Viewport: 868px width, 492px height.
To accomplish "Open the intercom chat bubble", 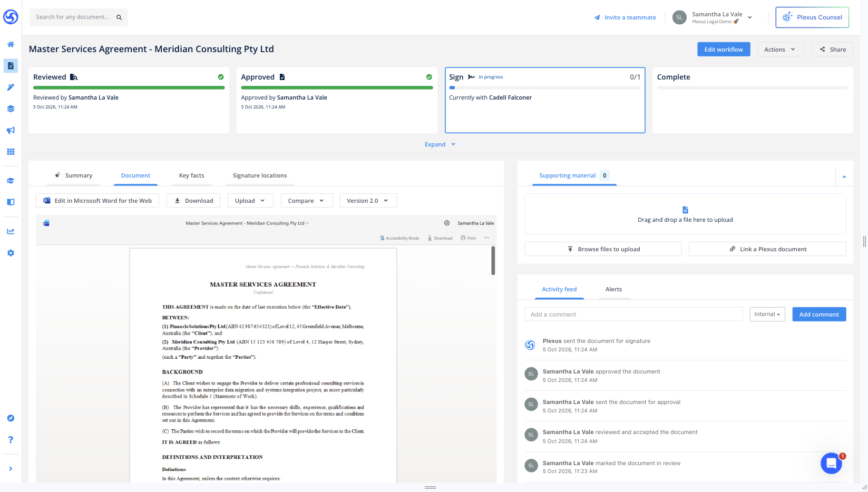I will coord(831,464).
